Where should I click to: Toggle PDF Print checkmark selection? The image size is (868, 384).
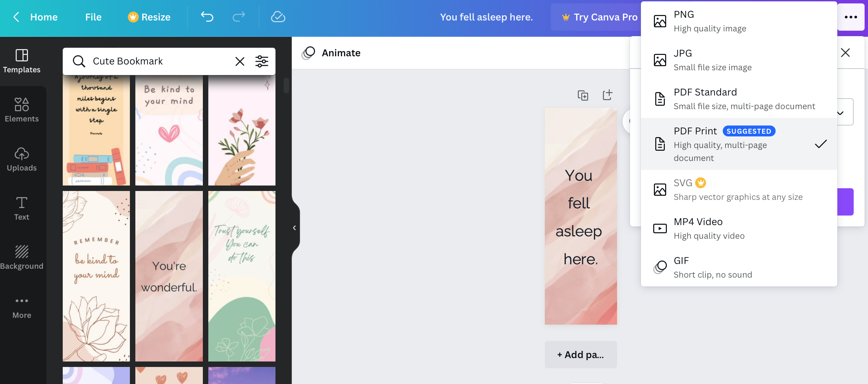(821, 144)
